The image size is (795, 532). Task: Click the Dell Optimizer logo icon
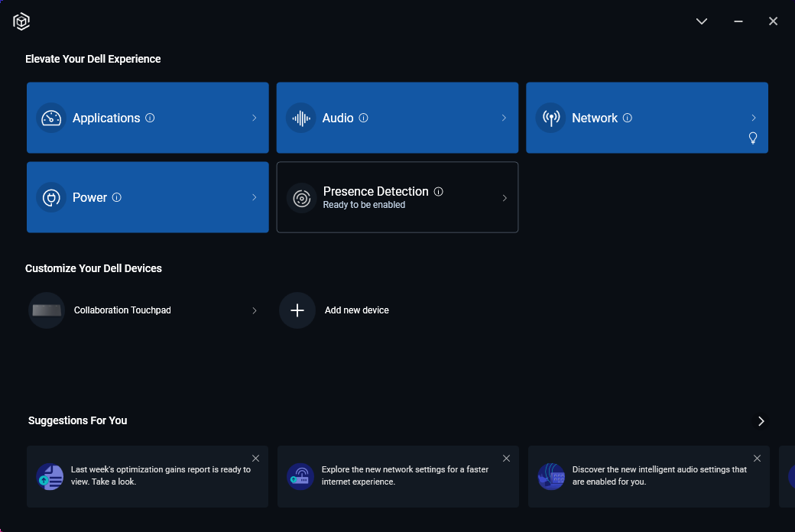[x=21, y=21]
